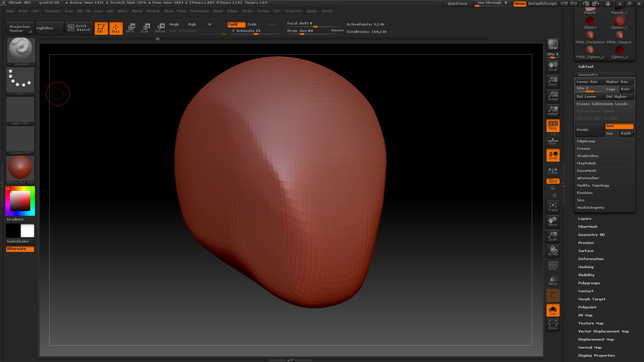The image size is (644, 362).
Task: Click the Xpose icon
Action: pyautogui.click(x=553, y=325)
